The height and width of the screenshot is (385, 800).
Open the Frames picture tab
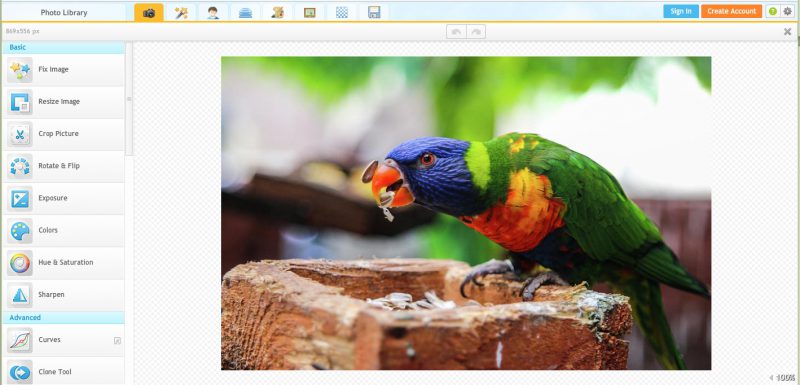[x=310, y=13]
